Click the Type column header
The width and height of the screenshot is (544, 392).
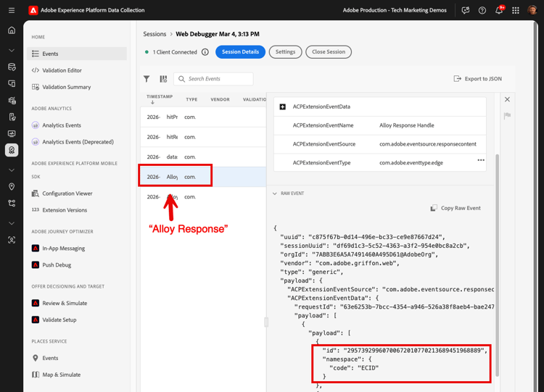(191, 99)
